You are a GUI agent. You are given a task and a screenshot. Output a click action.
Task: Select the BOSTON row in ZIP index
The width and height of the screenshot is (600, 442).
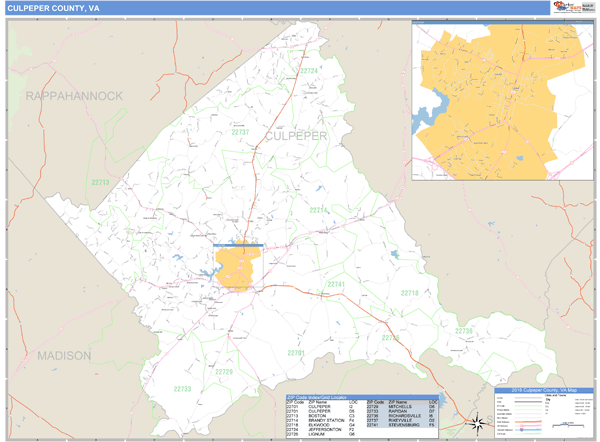point(322,416)
